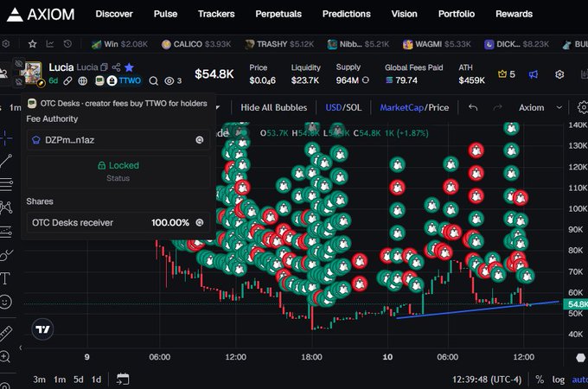The height and width of the screenshot is (389, 588).
Task: Click the share icon next to Lucia
Action: coord(116,67)
